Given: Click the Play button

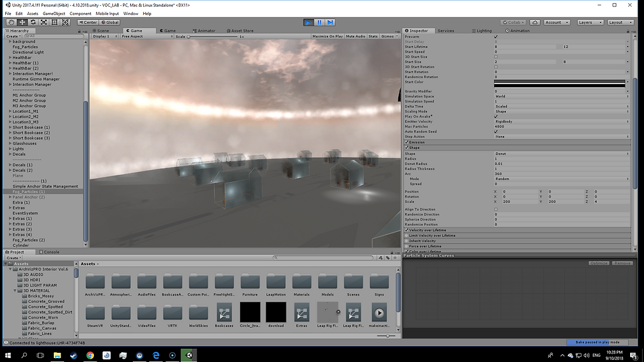Looking at the screenshot, I should pyautogui.click(x=308, y=22).
